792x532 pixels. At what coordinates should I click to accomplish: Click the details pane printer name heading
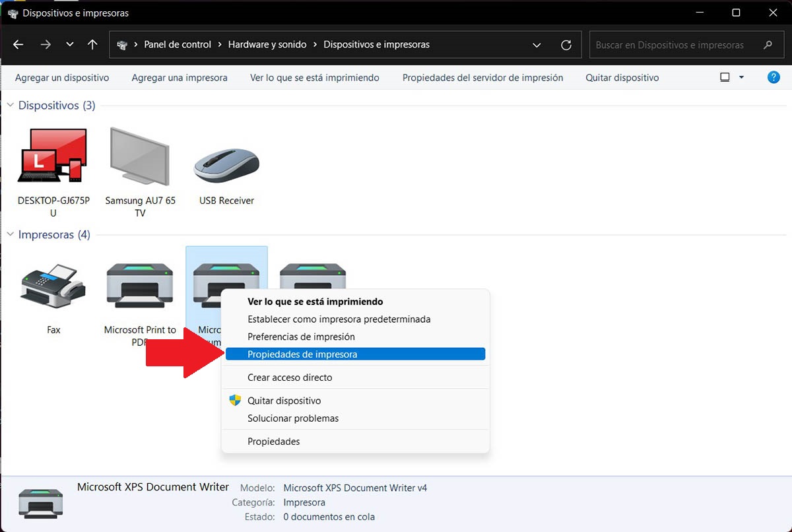153,487
